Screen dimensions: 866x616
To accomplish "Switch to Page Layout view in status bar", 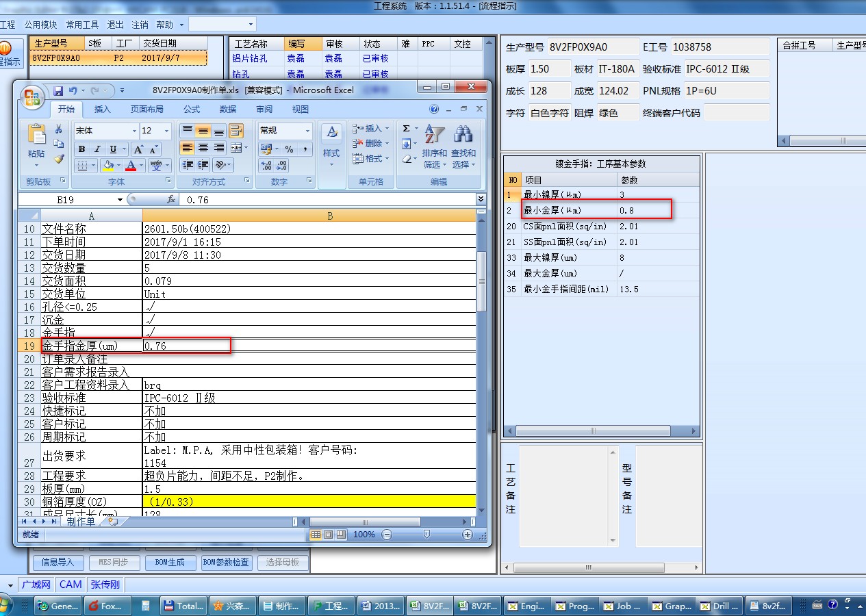I will (x=328, y=535).
